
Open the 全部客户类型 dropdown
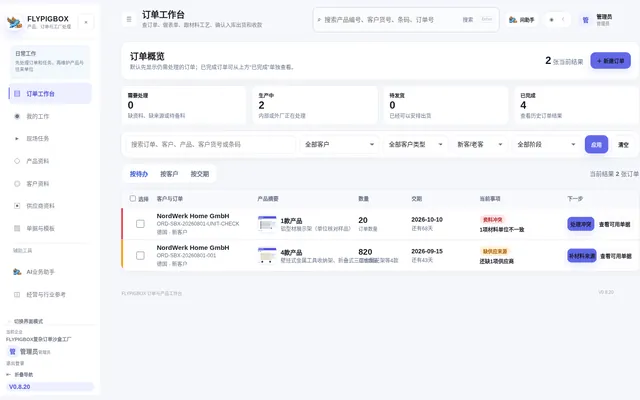416,144
